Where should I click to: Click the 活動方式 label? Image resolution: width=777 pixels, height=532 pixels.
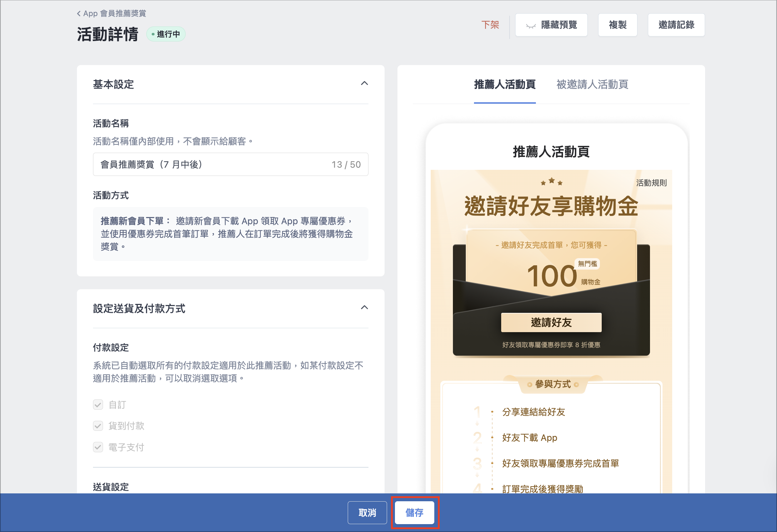pyautogui.click(x=111, y=195)
